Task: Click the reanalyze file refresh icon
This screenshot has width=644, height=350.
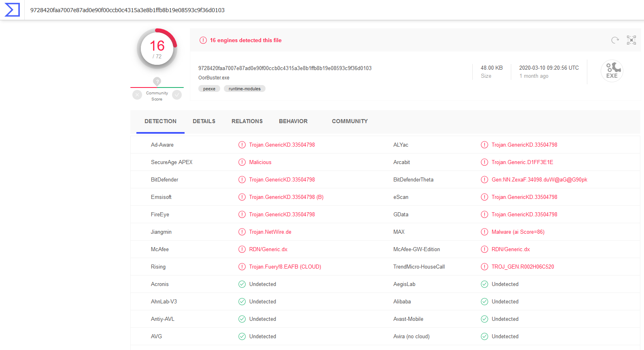Action: point(615,40)
